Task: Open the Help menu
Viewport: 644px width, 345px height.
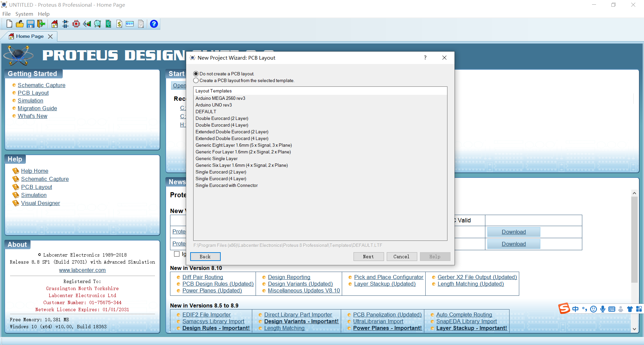Action: point(44,14)
